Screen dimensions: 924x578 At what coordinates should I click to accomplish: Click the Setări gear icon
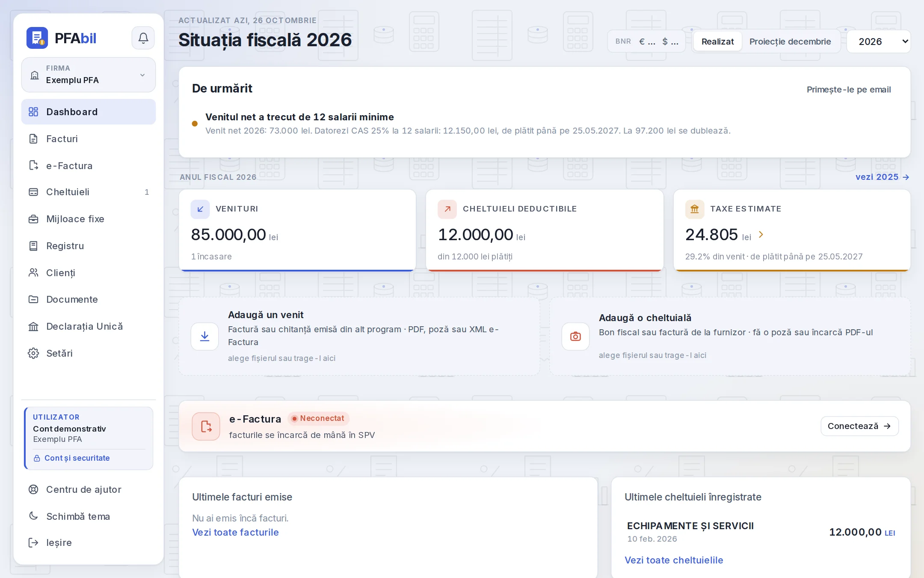click(33, 353)
